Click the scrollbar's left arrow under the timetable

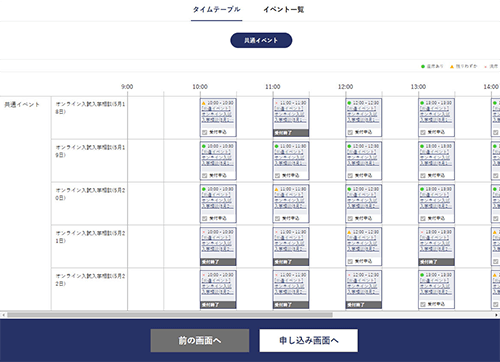tap(3, 315)
